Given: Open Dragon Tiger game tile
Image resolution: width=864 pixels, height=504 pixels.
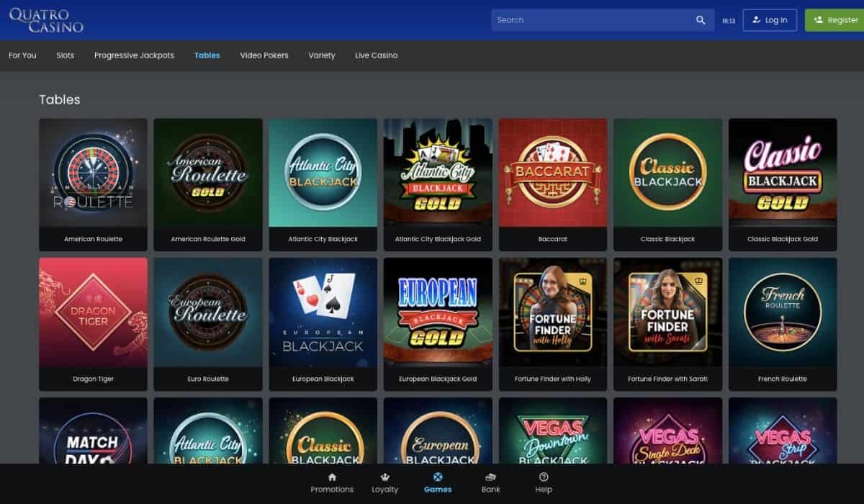Looking at the screenshot, I should (93, 312).
